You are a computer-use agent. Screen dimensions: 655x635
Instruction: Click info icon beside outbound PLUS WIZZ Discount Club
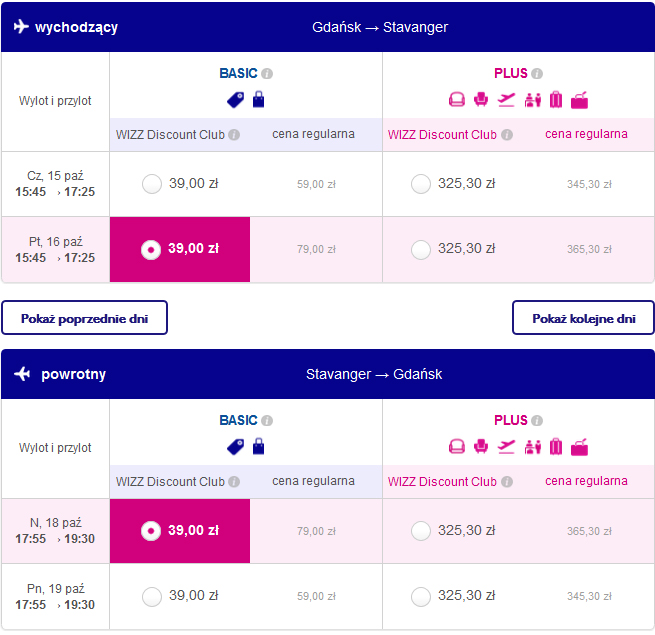[507, 135]
